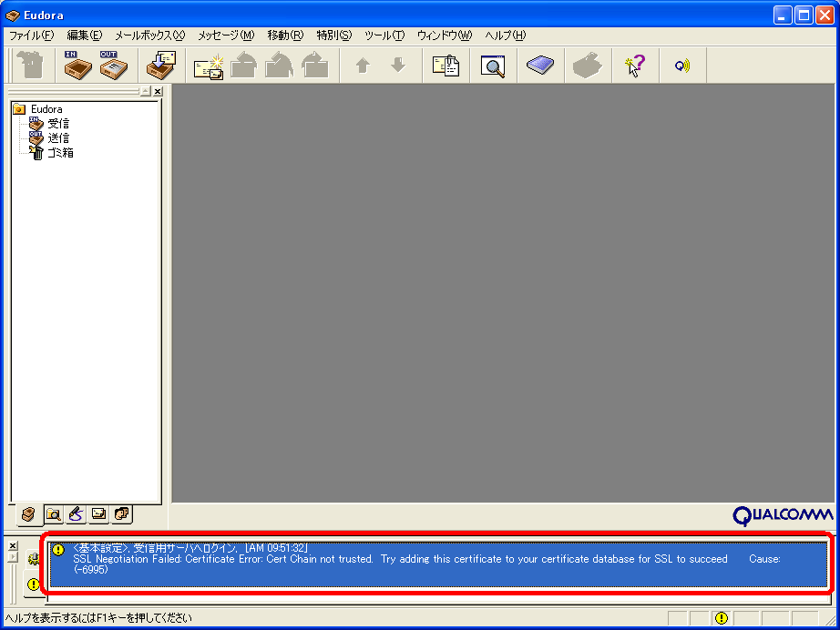
Task: Create a new message from toolbar
Action: coord(209,66)
